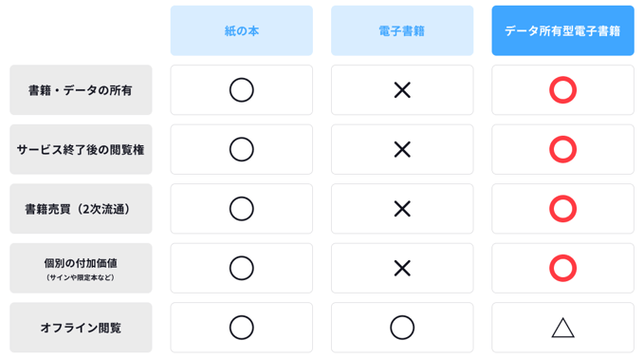Click the 個別の付加価値 row label
This screenshot has width=644, height=359.
click(81, 268)
